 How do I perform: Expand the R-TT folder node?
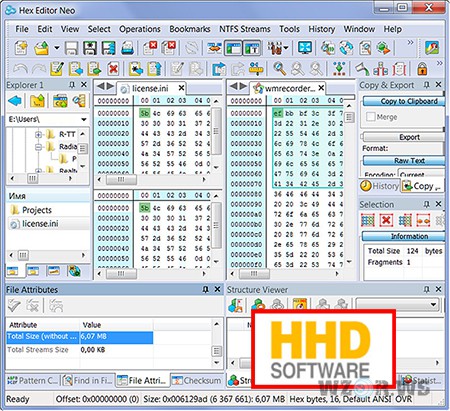coord(38,135)
